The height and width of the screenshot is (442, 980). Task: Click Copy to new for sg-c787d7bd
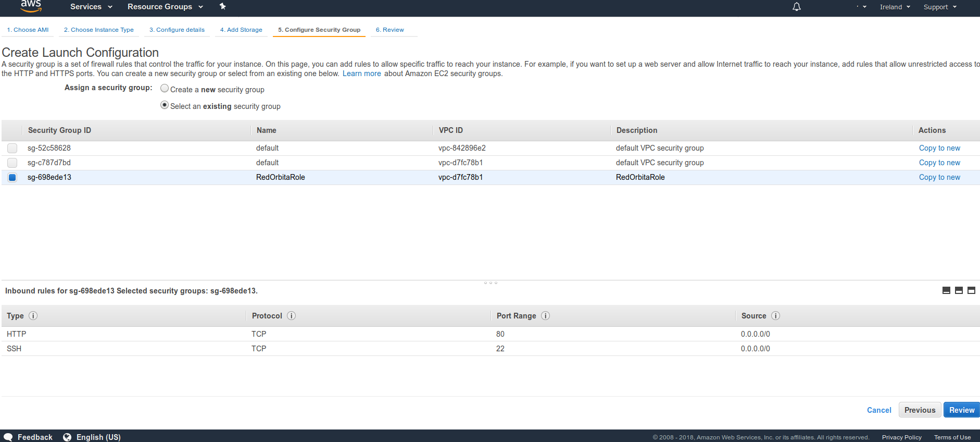(939, 163)
